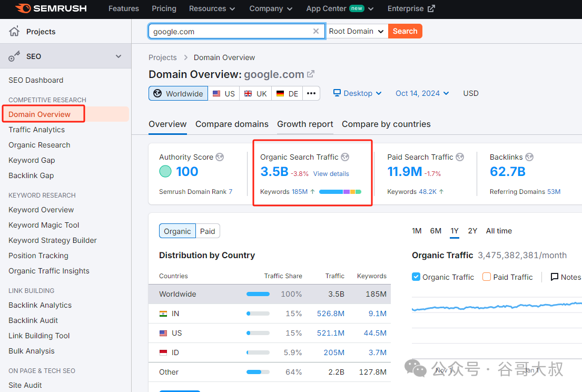Show more countries via ellipsis button

(311, 94)
